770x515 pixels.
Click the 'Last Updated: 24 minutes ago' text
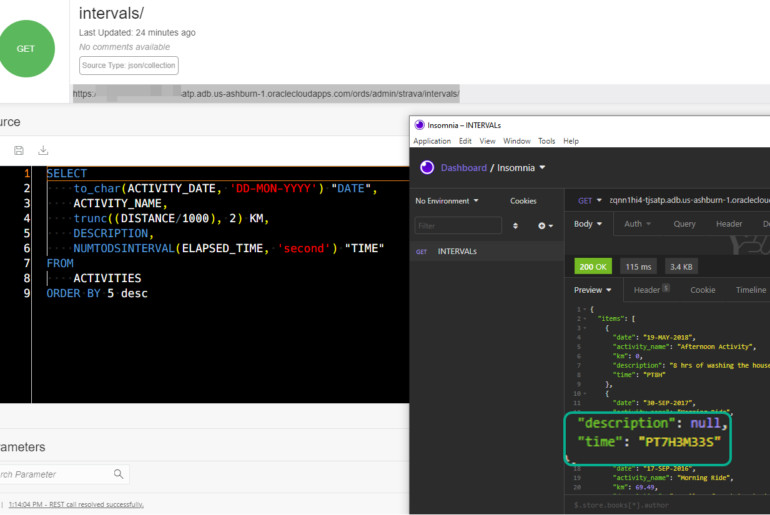coord(137,32)
